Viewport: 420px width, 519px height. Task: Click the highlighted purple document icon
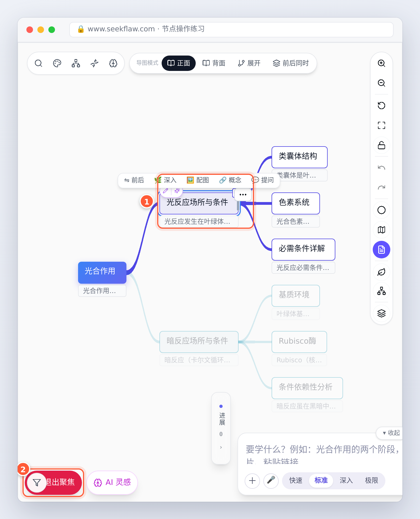pos(382,250)
